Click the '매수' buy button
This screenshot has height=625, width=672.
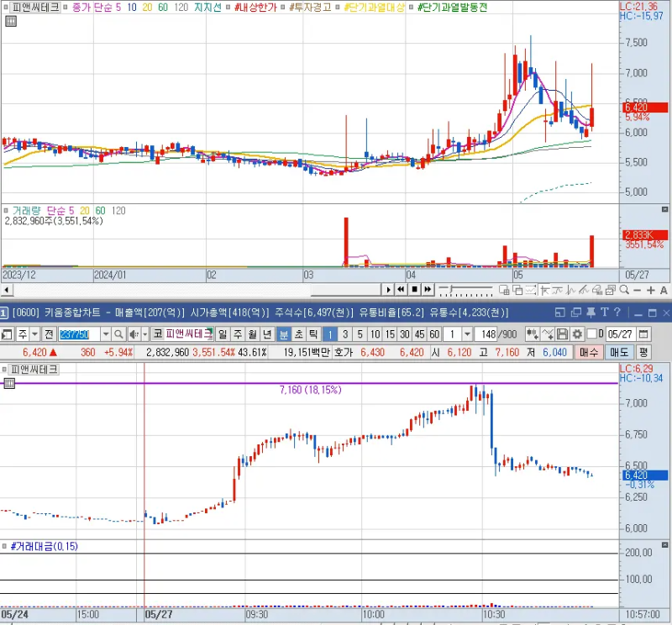589,352
